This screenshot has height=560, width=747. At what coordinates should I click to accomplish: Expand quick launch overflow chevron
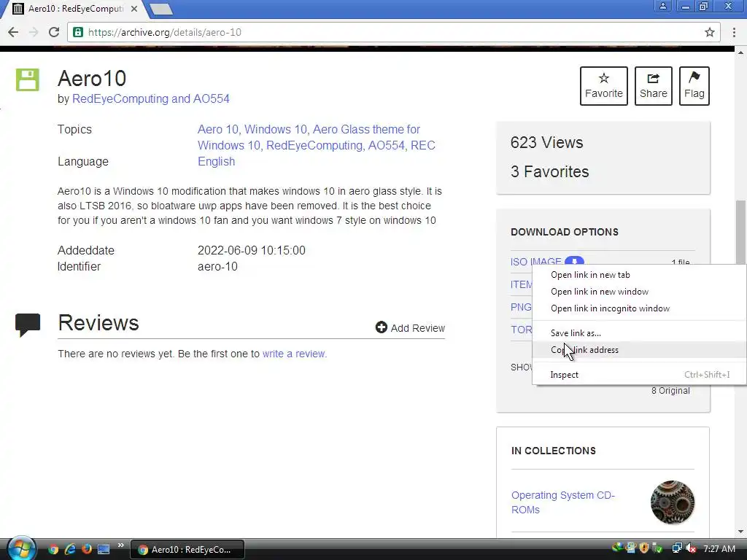tap(120, 545)
